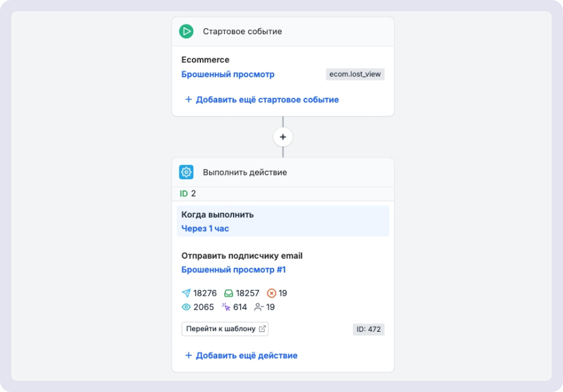
Task: Click the blue gear action icon
Action: click(x=186, y=172)
